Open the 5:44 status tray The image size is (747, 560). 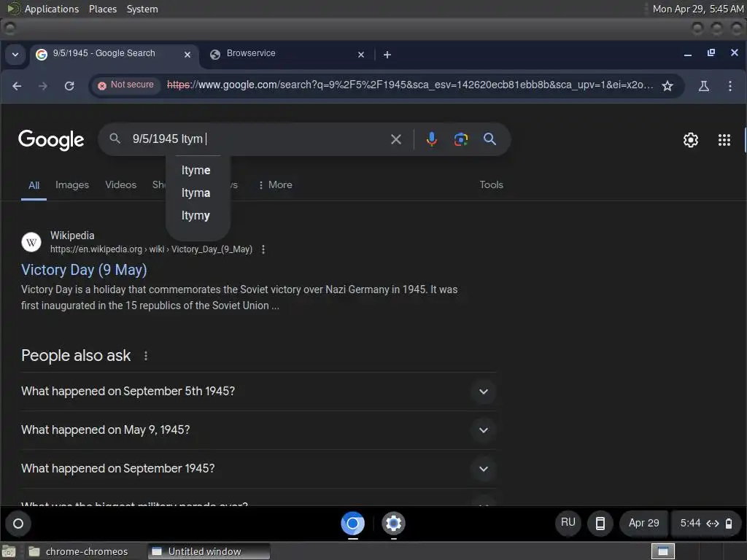[706, 523]
